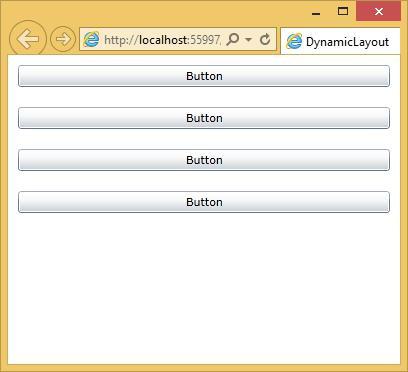The image size is (408, 372).
Task: Close the browser window
Action: pyautogui.click(x=378, y=11)
